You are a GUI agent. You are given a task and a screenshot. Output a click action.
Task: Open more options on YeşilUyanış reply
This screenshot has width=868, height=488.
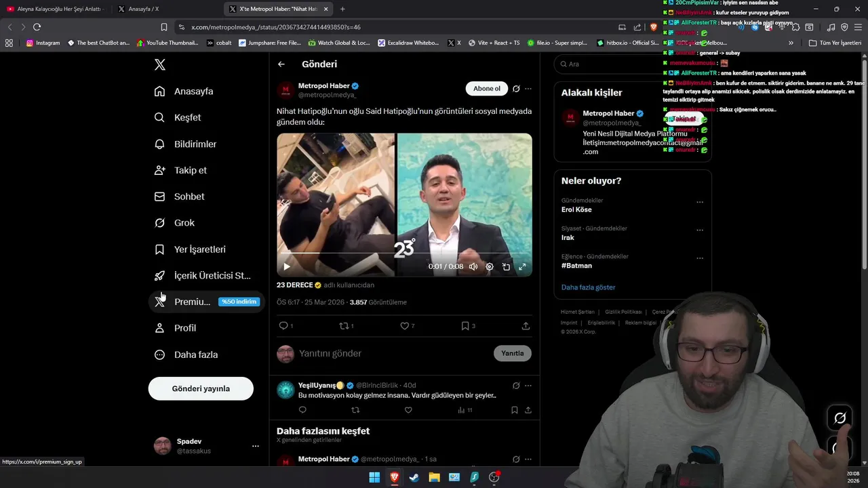pos(528,386)
